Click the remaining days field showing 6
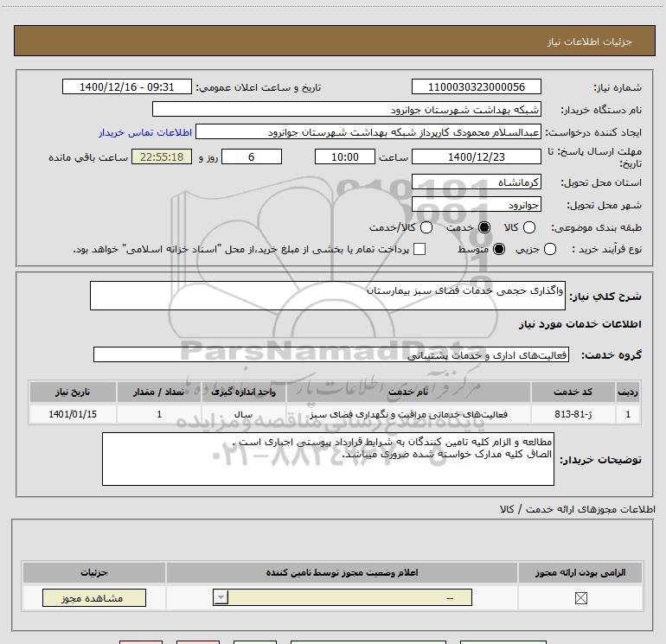This screenshot has height=644, width=666. (252, 156)
